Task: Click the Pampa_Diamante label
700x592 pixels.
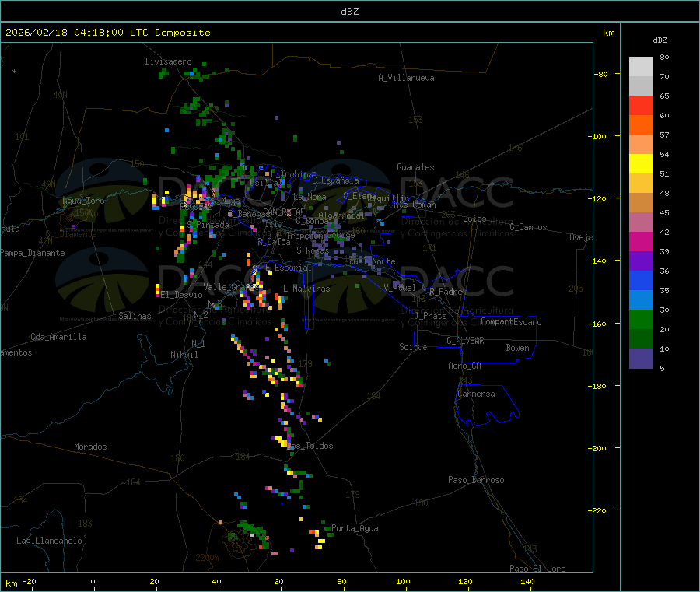Action: tap(33, 253)
